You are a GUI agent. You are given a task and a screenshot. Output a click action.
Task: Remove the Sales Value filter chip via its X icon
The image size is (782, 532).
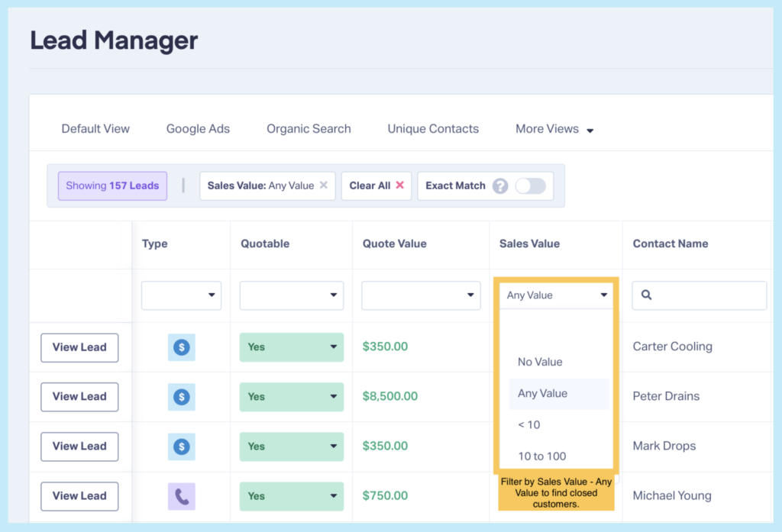[325, 185]
